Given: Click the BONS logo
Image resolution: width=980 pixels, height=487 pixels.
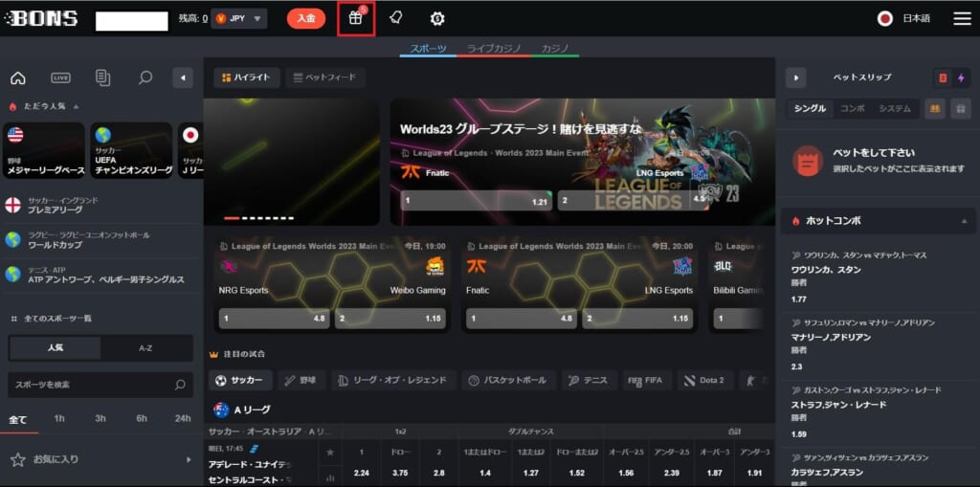Looking at the screenshot, I should coord(41,19).
